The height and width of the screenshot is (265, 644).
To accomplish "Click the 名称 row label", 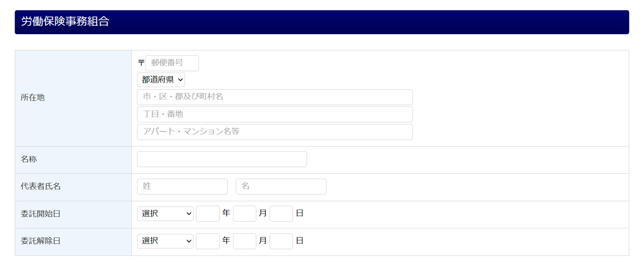I will pyautogui.click(x=29, y=159).
